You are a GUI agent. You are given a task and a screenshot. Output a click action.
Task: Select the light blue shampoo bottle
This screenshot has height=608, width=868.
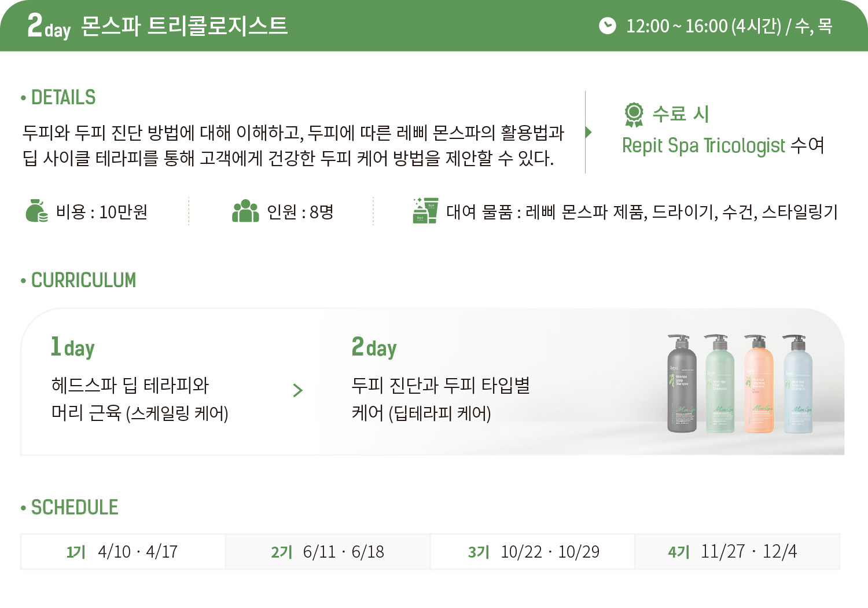[x=797, y=383]
